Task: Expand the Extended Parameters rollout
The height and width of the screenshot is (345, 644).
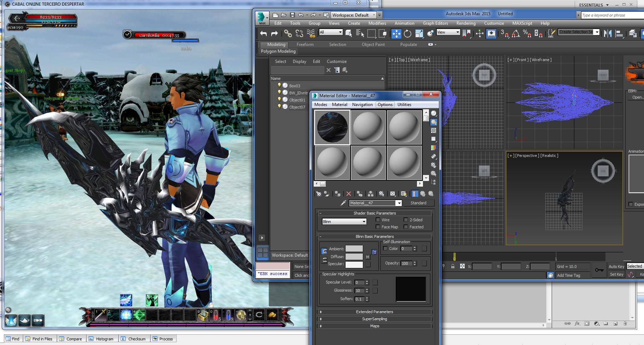Action: (375, 312)
